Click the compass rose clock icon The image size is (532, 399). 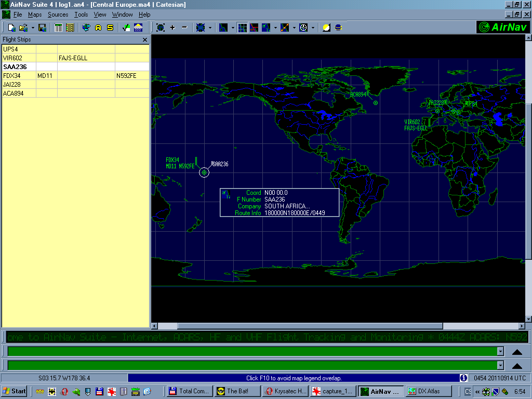click(303, 28)
